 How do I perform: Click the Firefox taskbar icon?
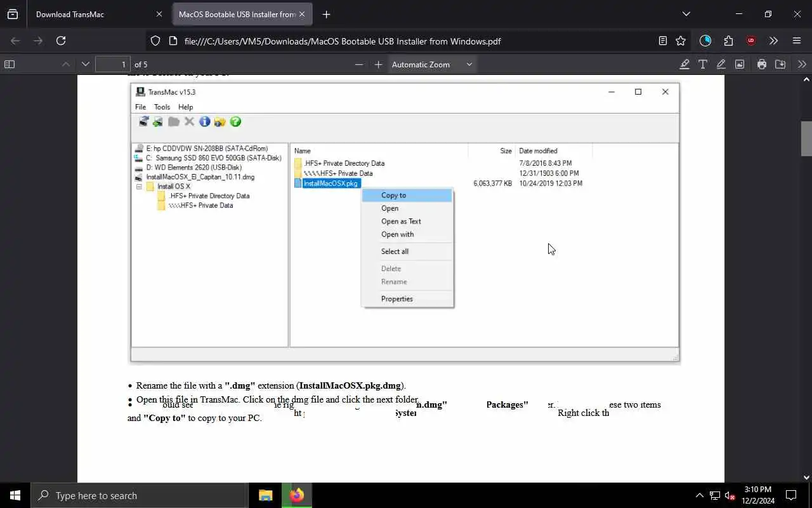297,495
